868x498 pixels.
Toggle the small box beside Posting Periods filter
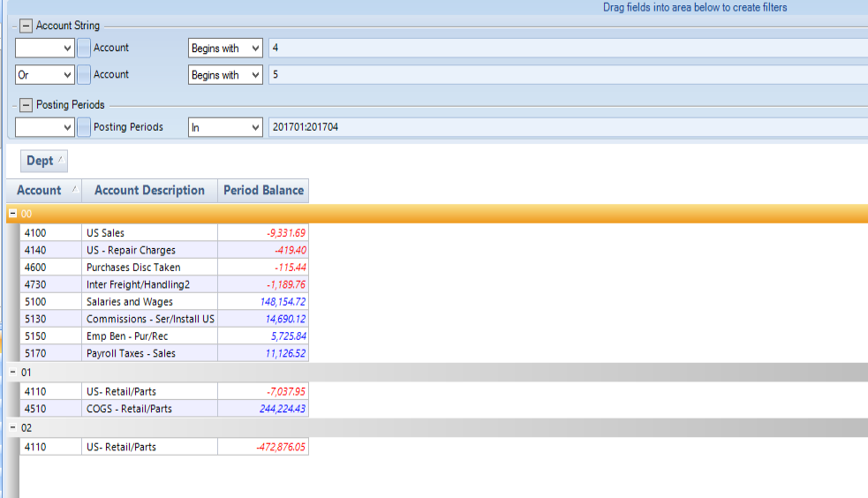pos(84,127)
